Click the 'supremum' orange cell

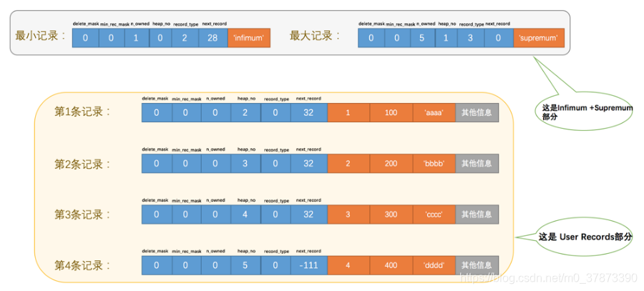[539, 38]
